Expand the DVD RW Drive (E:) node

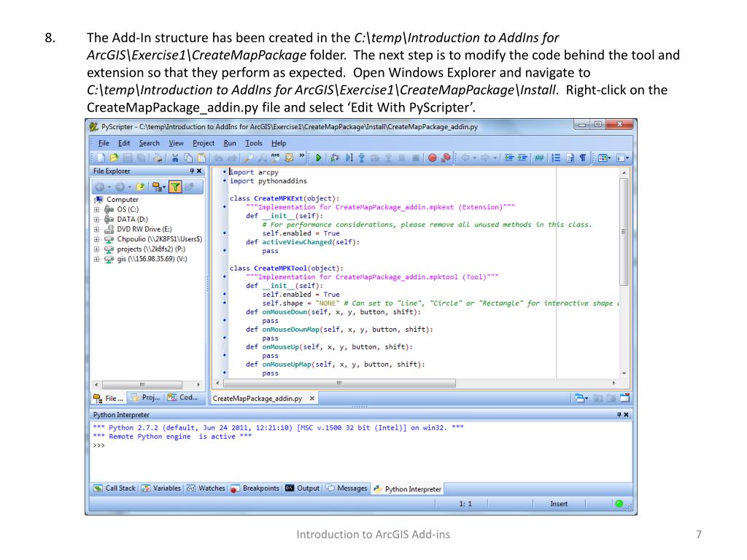(x=97, y=230)
